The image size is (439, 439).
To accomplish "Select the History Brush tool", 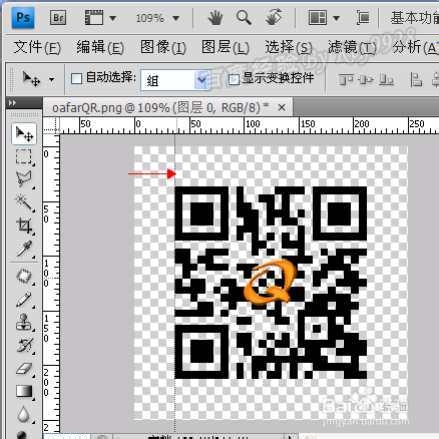I will click(24, 345).
